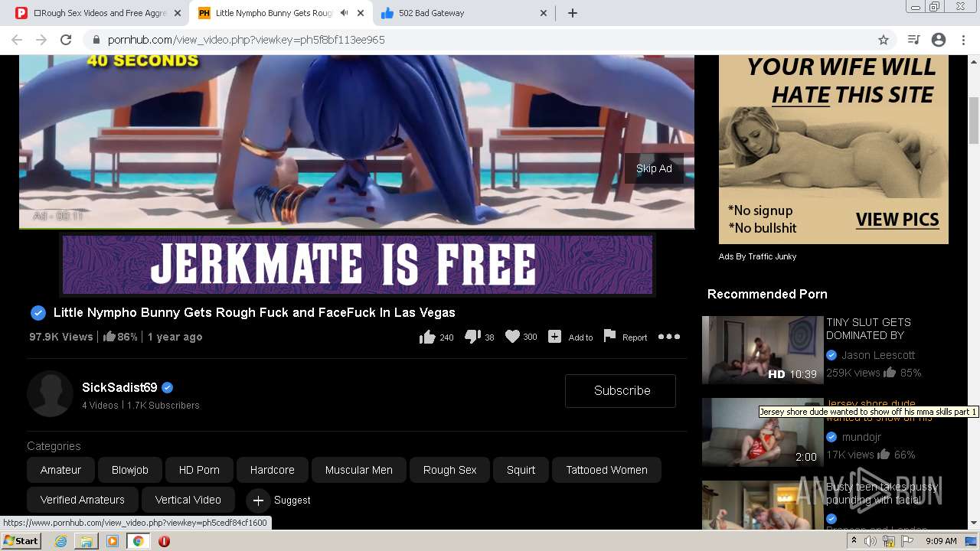Select the HD Porn category tag
This screenshot has height=551, width=980.
[x=199, y=470]
